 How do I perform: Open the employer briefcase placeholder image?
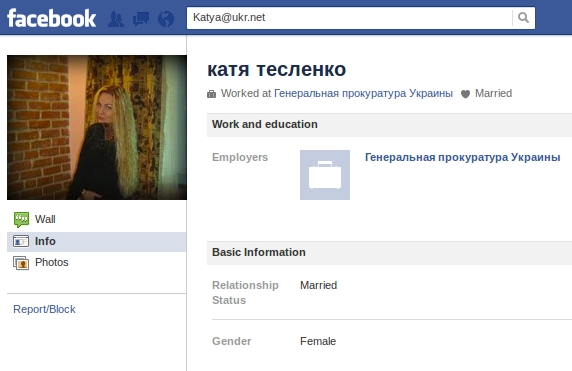[x=325, y=175]
